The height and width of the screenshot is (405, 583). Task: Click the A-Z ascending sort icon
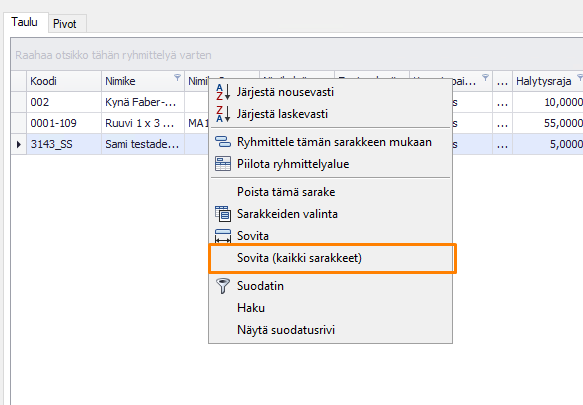pyautogui.click(x=223, y=92)
